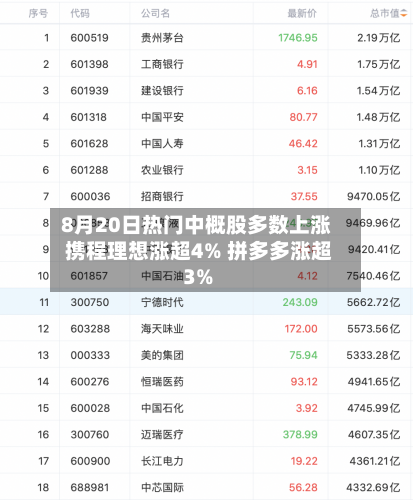Click the 最新价 column header

click(x=302, y=13)
